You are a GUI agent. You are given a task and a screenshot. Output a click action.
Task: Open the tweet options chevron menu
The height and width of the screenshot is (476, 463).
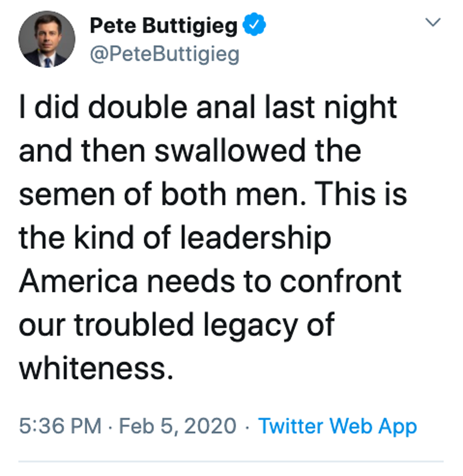click(433, 22)
